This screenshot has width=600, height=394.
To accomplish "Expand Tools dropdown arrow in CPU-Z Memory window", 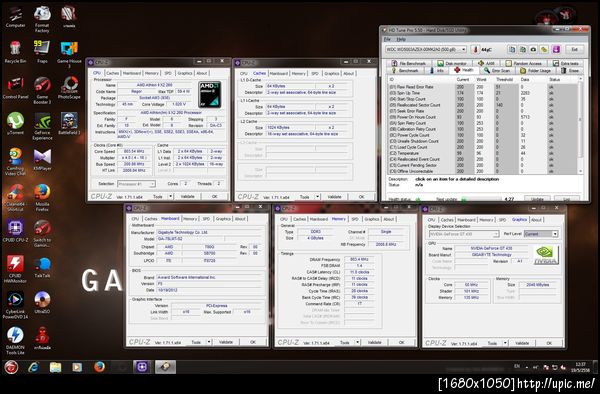I will pyautogui.click(x=357, y=342).
